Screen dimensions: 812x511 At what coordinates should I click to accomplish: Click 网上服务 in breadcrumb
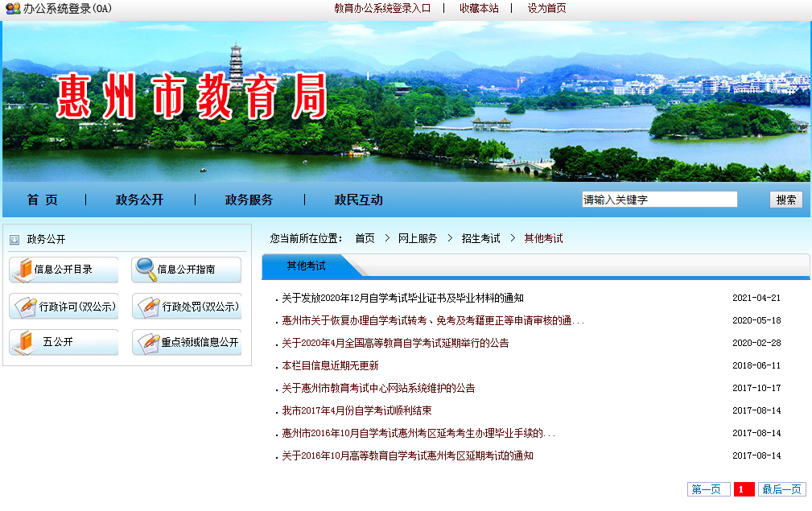[418, 238]
